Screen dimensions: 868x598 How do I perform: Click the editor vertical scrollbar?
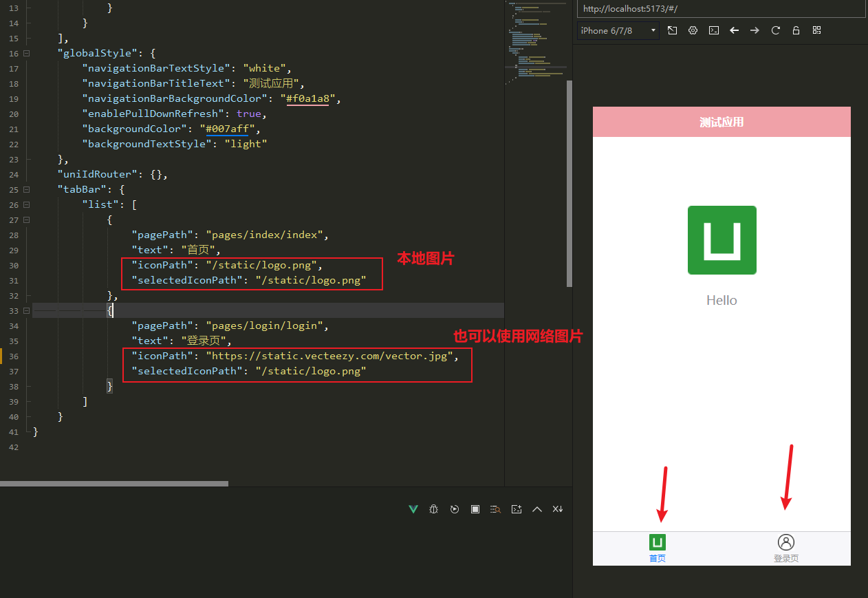(x=569, y=183)
